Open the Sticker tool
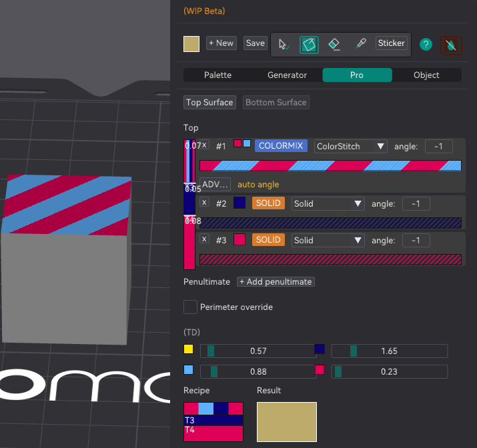The height and width of the screenshot is (448, 477). [391, 43]
